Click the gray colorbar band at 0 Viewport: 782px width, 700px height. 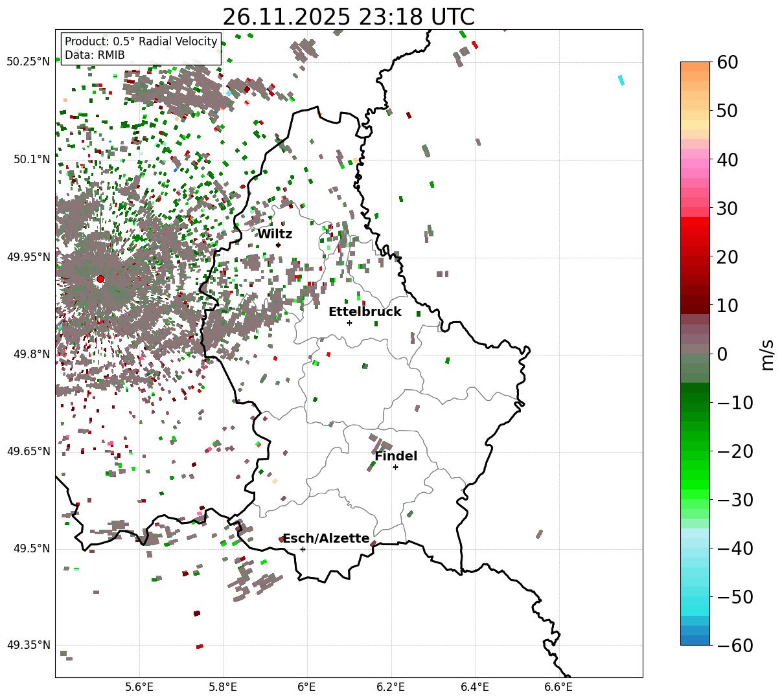[x=695, y=350]
